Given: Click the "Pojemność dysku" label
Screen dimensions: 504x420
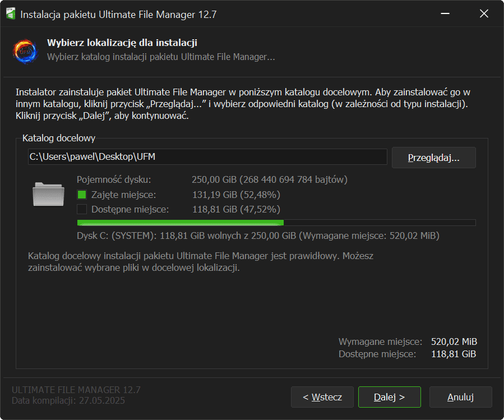Looking at the screenshot, I should [x=114, y=180].
